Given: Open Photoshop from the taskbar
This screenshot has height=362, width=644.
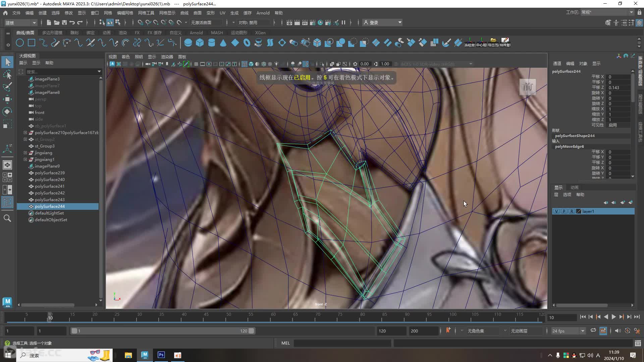Looking at the screenshot, I should point(161,355).
